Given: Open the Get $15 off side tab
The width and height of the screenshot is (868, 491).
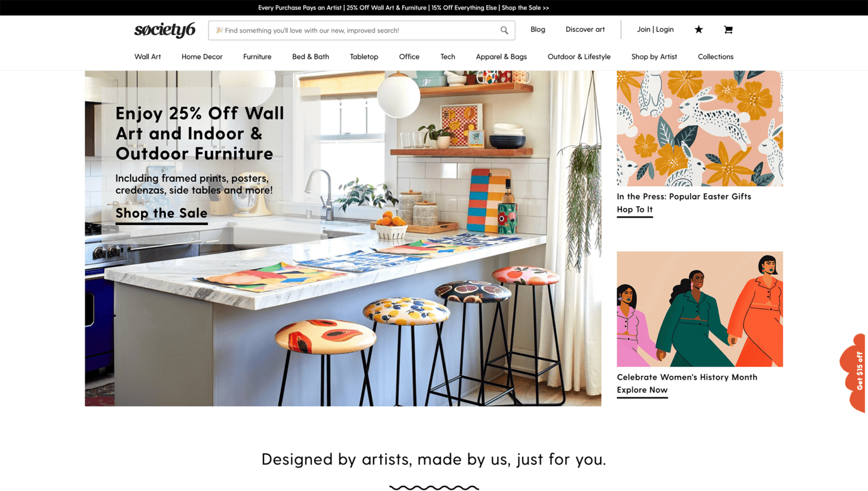Looking at the screenshot, I should [x=856, y=372].
